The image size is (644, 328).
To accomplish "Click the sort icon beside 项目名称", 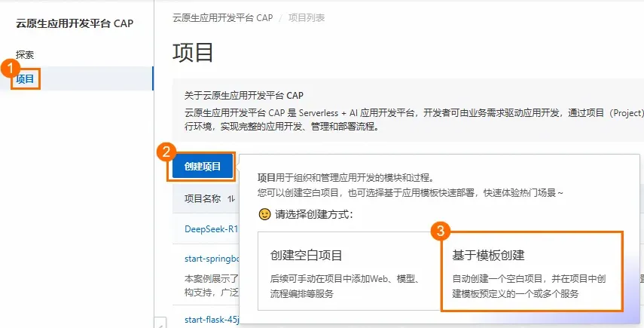I will [x=232, y=199].
